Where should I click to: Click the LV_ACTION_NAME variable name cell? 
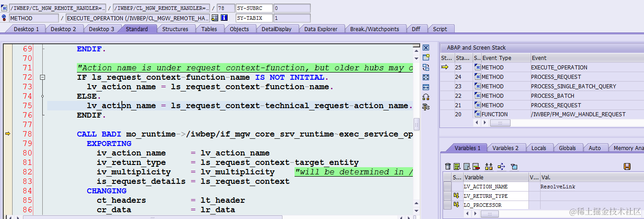tap(496, 187)
